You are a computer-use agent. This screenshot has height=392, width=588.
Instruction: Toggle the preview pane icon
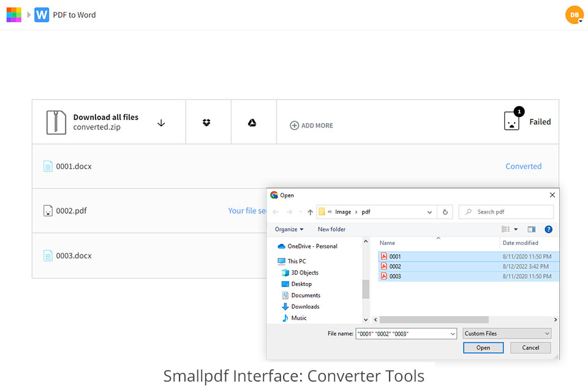pyautogui.click(x=532, y=229)
